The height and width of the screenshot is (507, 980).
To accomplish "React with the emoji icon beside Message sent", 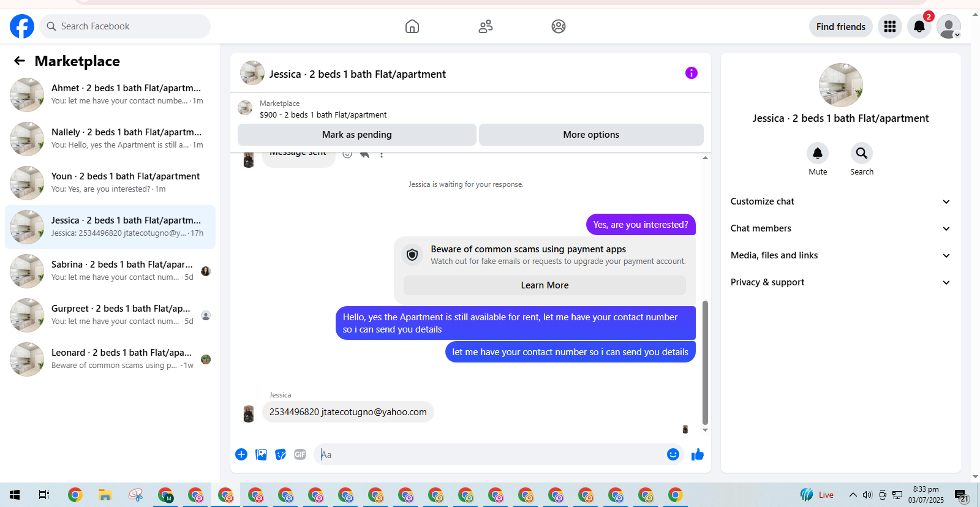I will pos(347,154).
